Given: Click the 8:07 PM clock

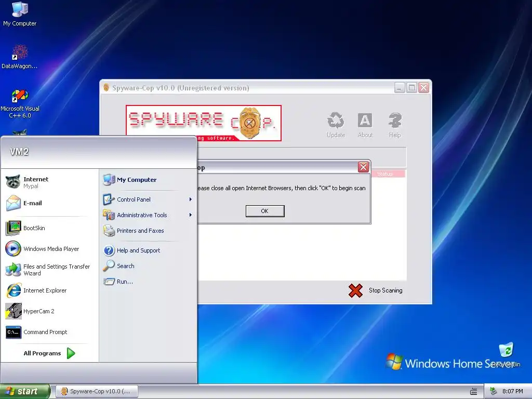Looking at the screenshot, I should [512, 391].
